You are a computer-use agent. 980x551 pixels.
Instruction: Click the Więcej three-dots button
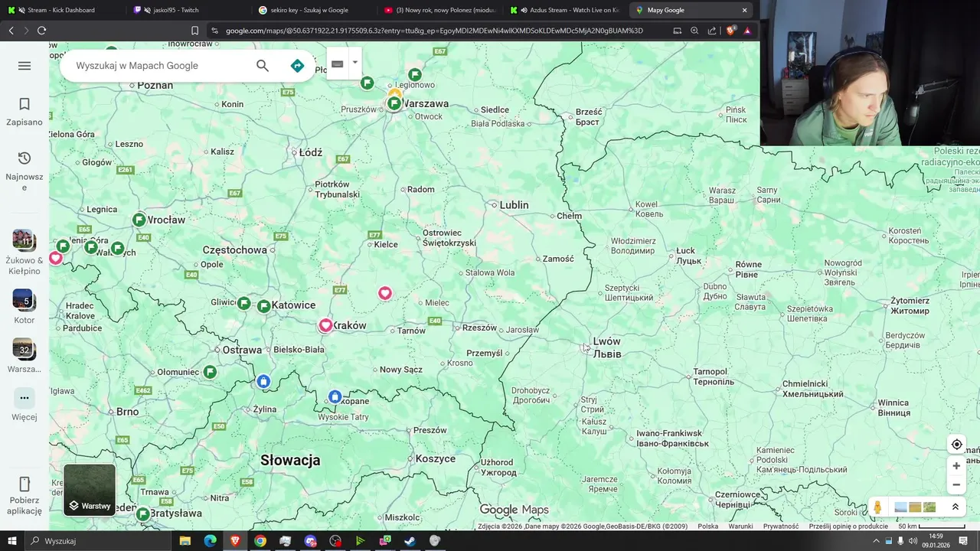24,398
